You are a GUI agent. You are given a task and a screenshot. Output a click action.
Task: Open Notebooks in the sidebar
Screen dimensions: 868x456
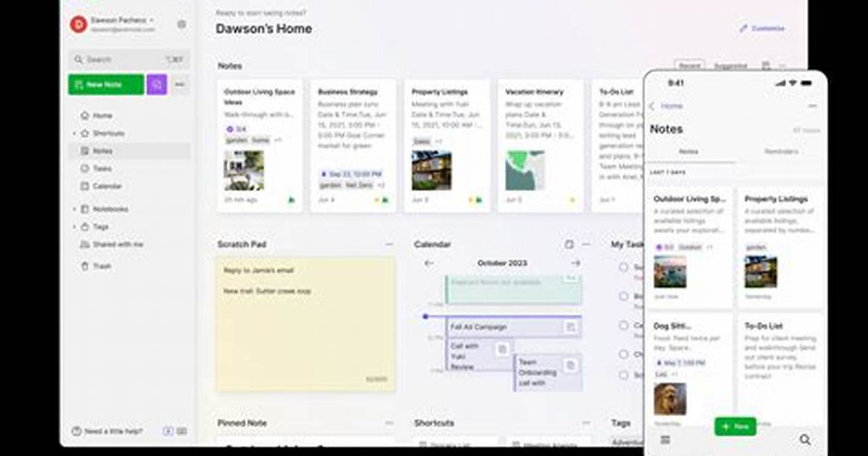110,209
